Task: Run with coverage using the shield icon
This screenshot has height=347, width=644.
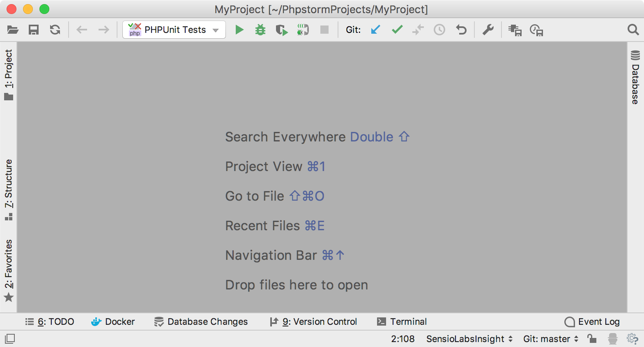Action: coord(282,30)
